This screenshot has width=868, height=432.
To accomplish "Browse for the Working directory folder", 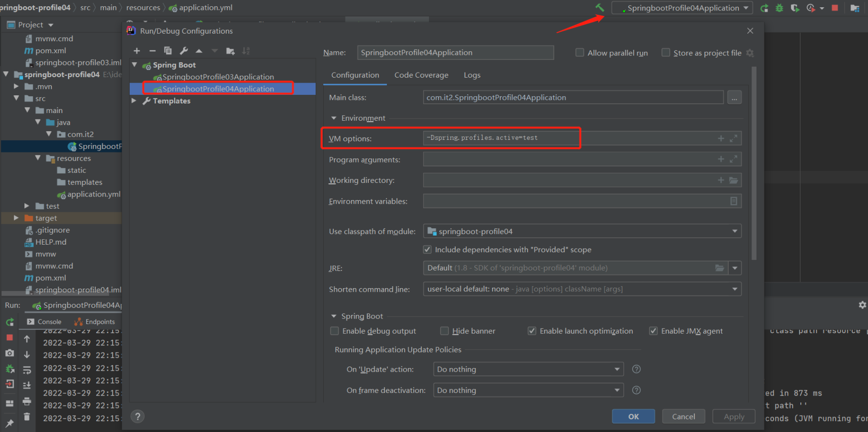I will coord(733,180).
